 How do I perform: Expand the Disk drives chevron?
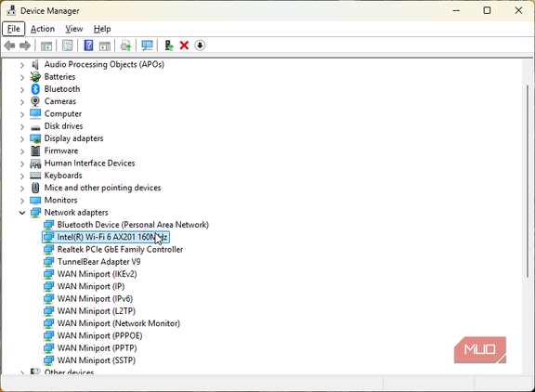click(22, 126)
